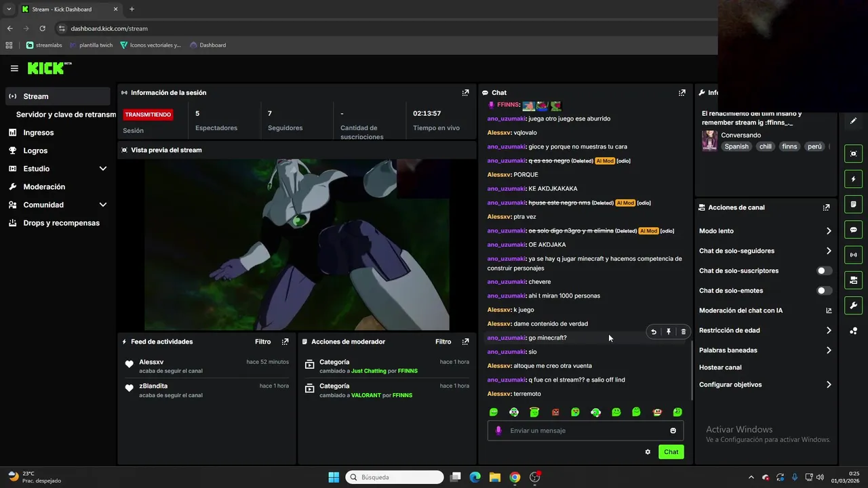868x488 pixels.
Task: Open the streamlabs bookmark
Action: click(x=45, y=45)
